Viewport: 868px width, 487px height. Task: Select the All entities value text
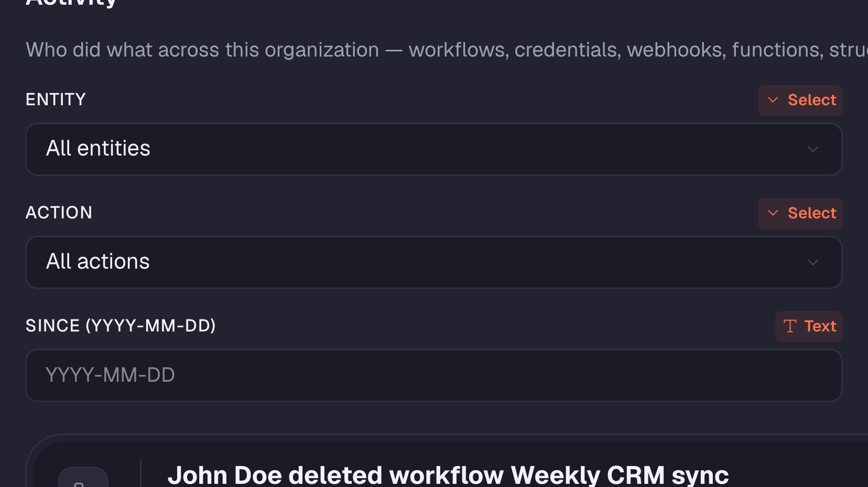98,148
